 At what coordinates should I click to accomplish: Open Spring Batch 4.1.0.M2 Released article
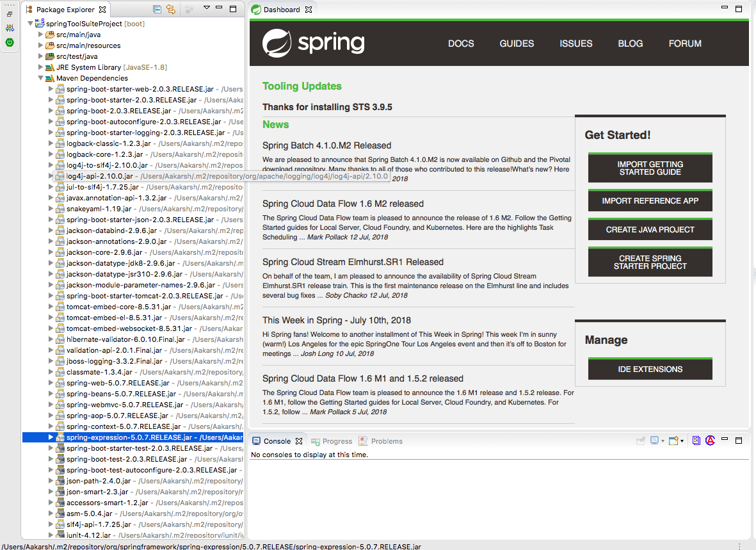click(x=326, y=145)
